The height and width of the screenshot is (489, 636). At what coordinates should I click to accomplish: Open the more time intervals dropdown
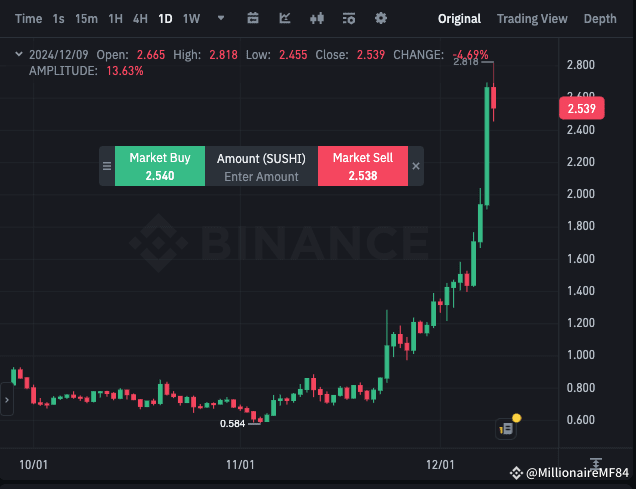pos(216,18)
